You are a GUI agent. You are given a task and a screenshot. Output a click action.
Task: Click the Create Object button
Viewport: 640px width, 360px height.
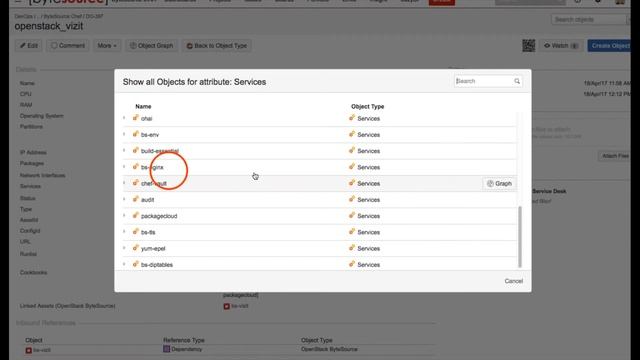609,46
